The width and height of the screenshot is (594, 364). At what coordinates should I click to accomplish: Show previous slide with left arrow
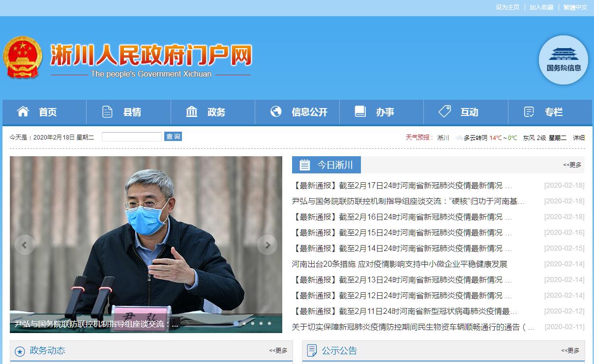[25, 245]
